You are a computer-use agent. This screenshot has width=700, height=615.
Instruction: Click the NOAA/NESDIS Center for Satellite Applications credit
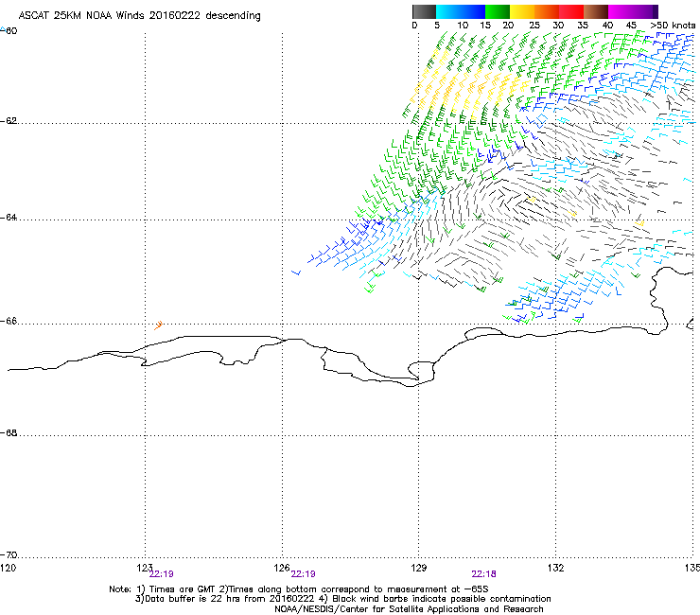[x=409, y=609]
